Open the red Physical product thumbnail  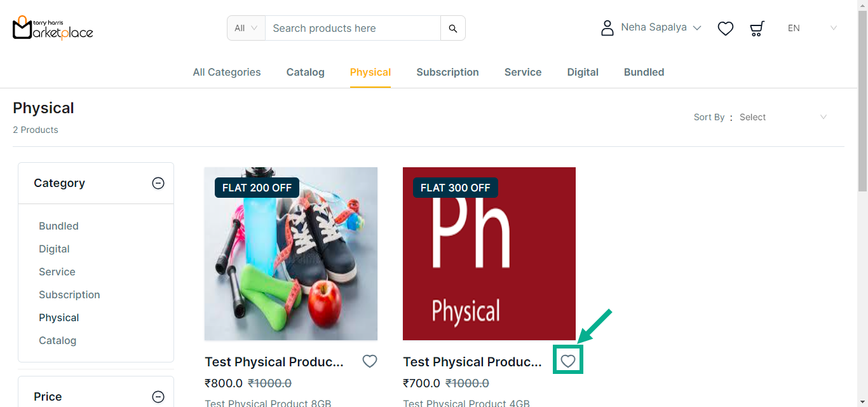489,254
